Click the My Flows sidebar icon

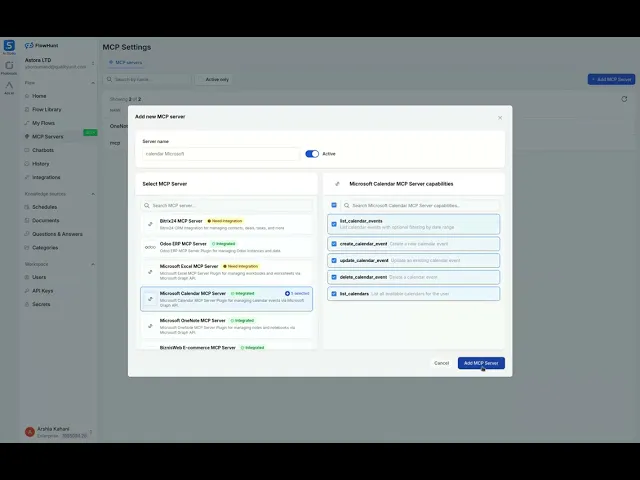tap(27, 123)
